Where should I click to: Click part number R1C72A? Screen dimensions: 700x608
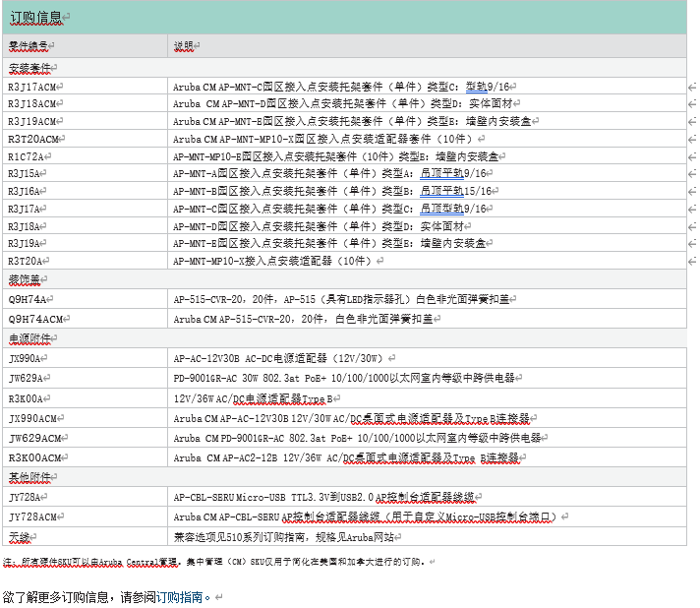(26, 156)
